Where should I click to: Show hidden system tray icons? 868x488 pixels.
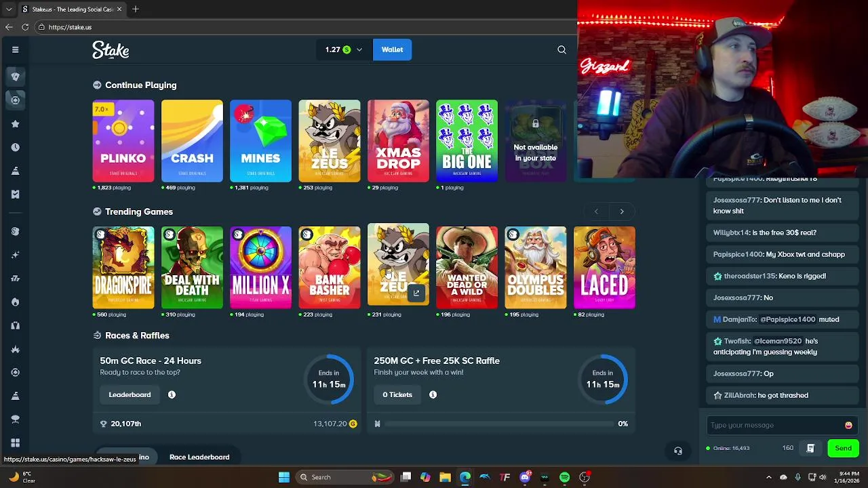(x=768, y=477)
